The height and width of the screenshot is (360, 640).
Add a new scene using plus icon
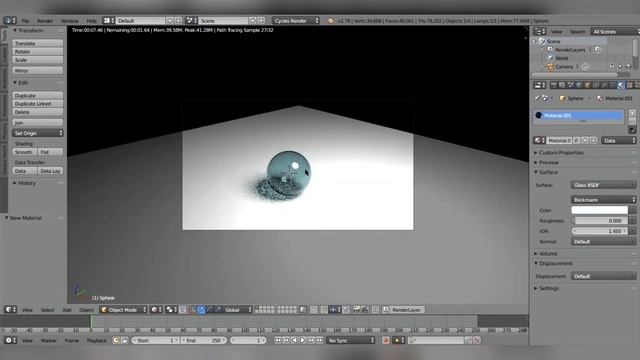253,20
